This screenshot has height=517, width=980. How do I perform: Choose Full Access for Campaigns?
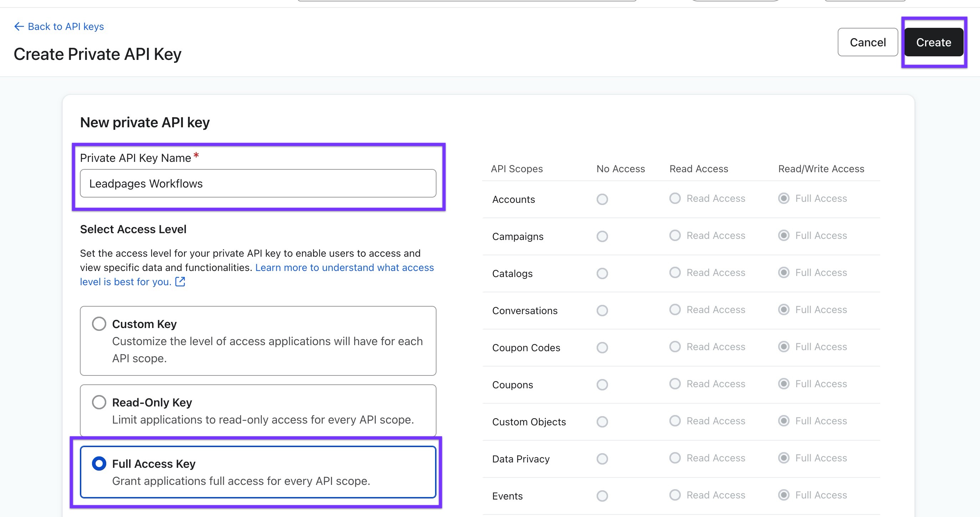pyautogui.click(x=784, y=235)
